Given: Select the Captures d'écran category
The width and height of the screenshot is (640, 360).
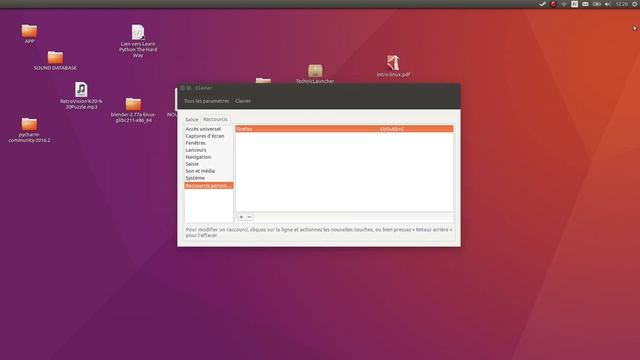Looking at the screenshot, I should 209,136.
